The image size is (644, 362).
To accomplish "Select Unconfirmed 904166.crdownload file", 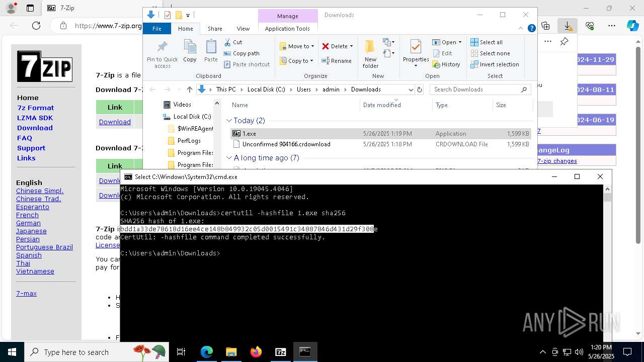I will click(x=380, y=144).
